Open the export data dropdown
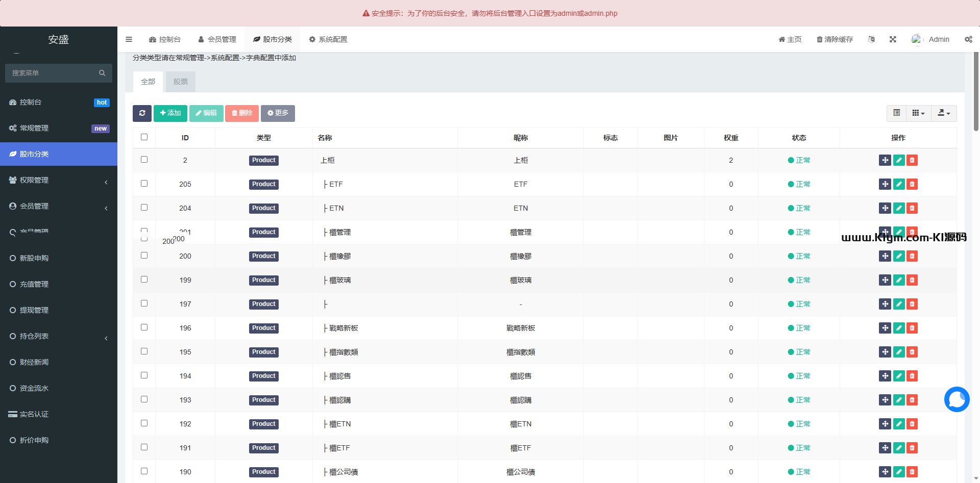980x483 pixels. [944, 113]
